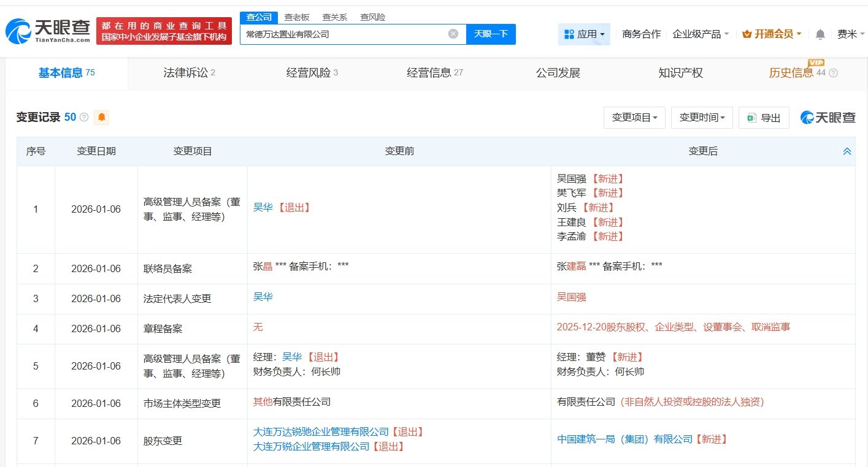Click the orange change-record alert bell icon
Screen dimensions: 868x467
101,117
